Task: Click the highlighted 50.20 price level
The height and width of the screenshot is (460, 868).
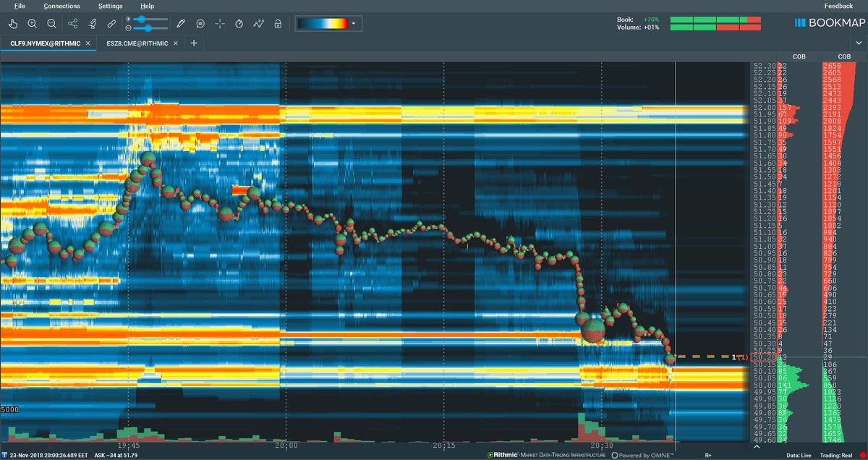Action: click(764, 357)
